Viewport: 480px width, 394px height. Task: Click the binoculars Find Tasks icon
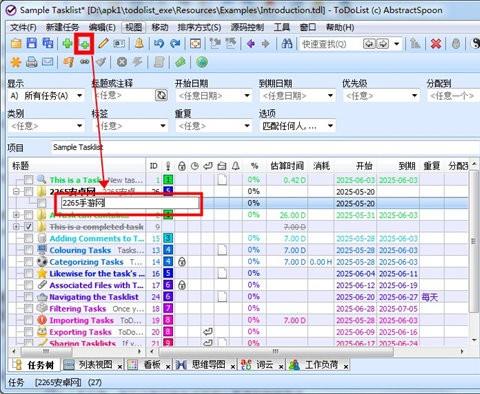pyautogui.click(x=287, y=44)
